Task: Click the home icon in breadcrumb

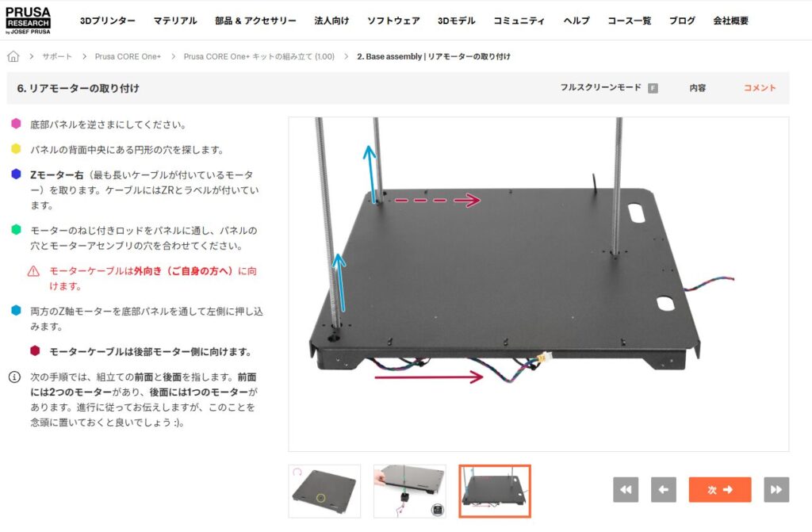Action: pyautogui.click(x=13, y=56)
